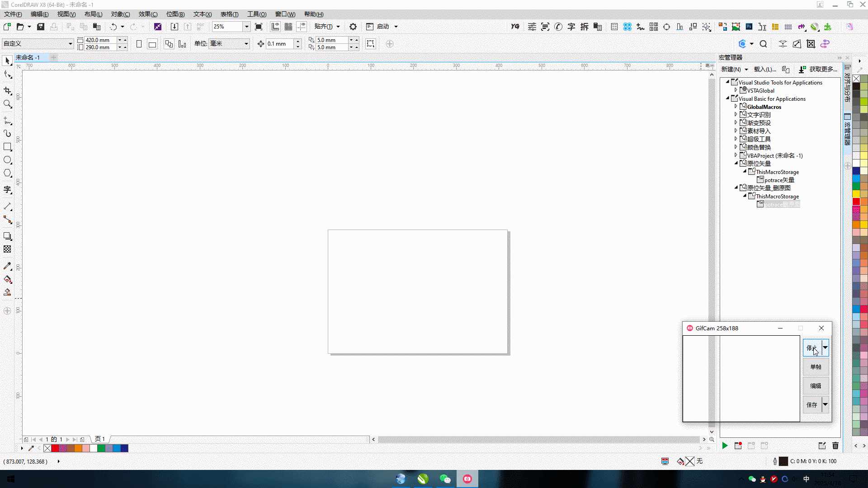Select the Ellipse tool

point(7,160)
